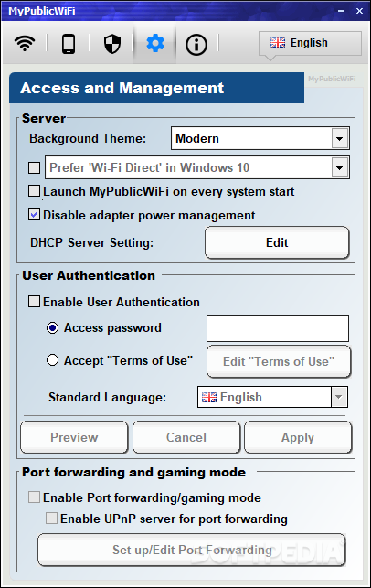371x588 pixels.
Task: Click the Background Theme label
Action: click(88, 138)
